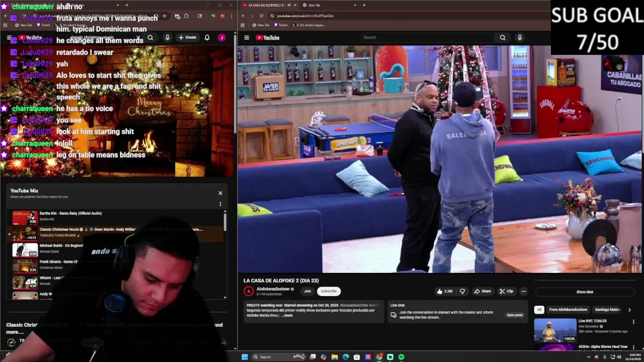This screenshot has width=644, height=362.
Task: Click voice search mic in left YouTube window
Action: pos(167,37)
